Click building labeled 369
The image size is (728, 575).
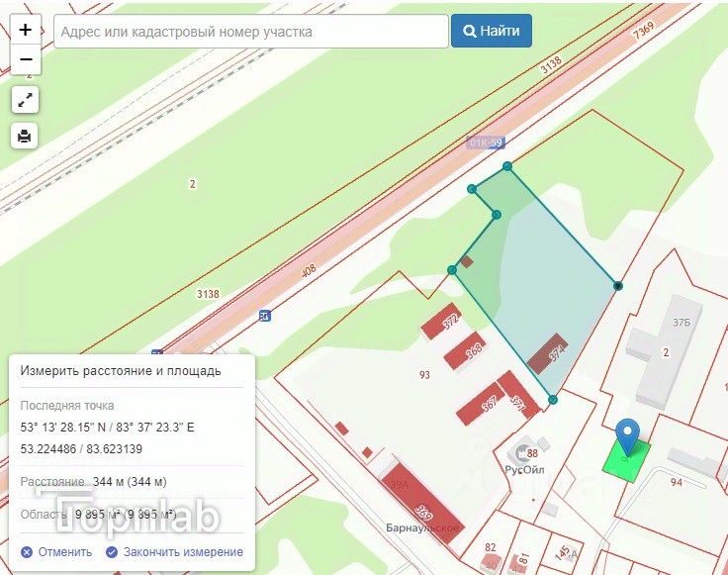pos(422,504)
